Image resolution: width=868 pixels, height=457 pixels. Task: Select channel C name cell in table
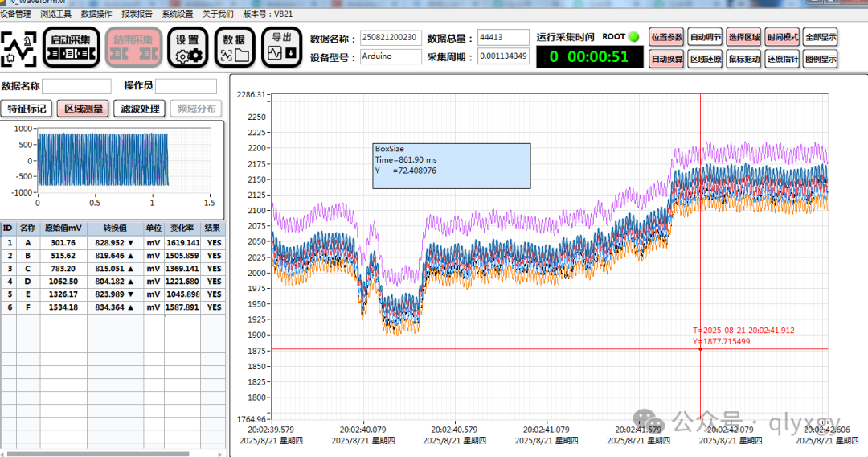(27, 269)
